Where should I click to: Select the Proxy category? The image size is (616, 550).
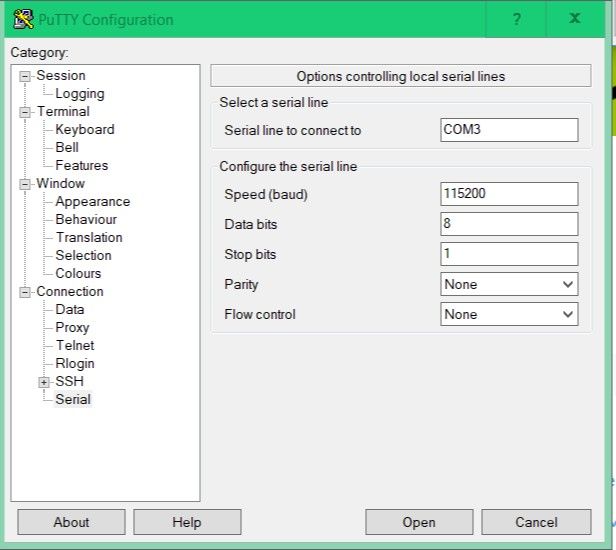pos(72,328)
